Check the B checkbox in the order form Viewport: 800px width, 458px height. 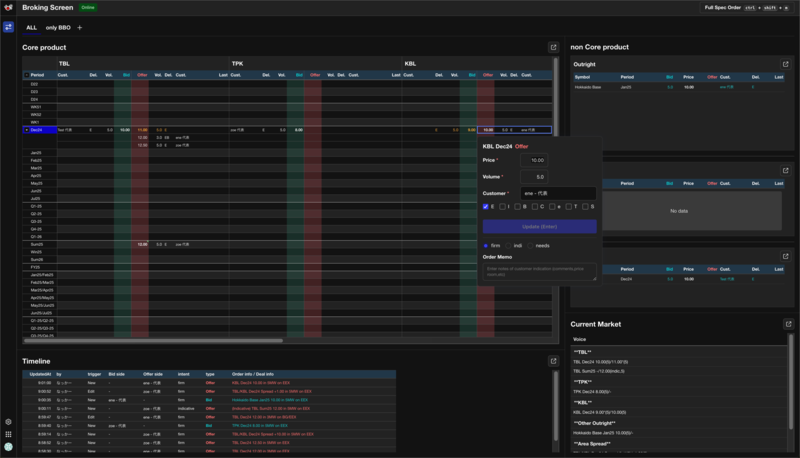tap(517, 207)
